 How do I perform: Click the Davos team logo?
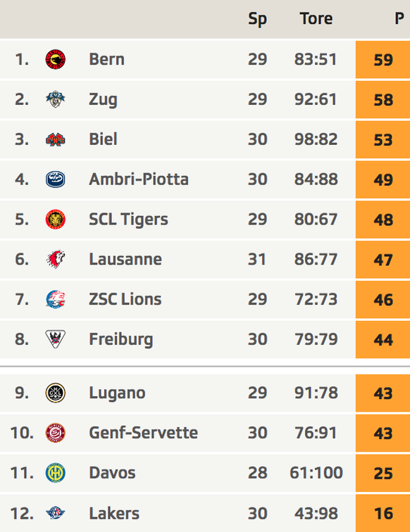(56, 473)
